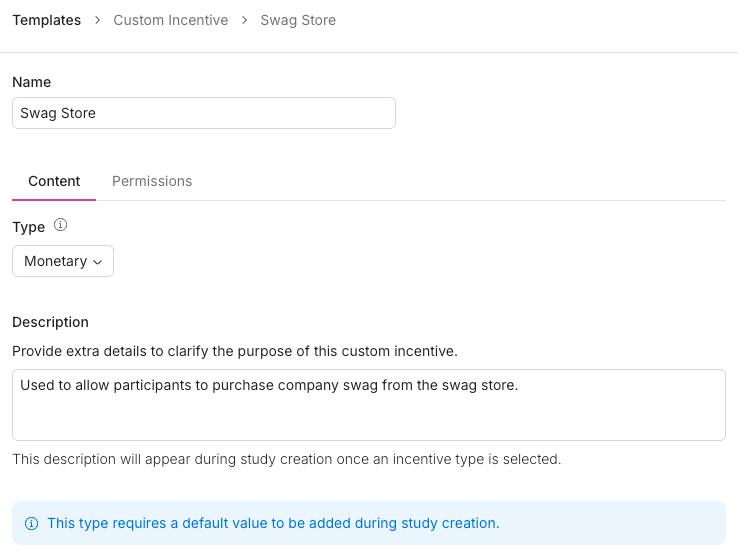Click the chevron after Templates breadcrumb

[x=97, y=21]
